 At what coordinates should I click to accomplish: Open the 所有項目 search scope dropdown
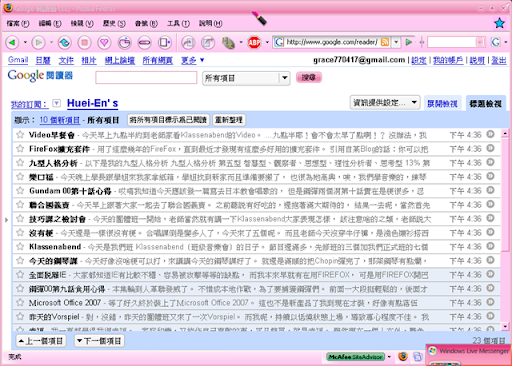click(246, 78)
